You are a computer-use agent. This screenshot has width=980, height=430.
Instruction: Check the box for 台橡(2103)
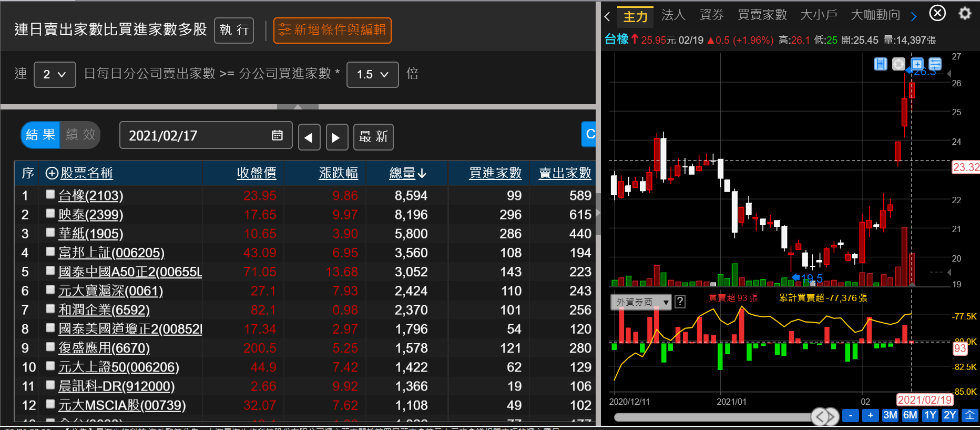point(50,194)
